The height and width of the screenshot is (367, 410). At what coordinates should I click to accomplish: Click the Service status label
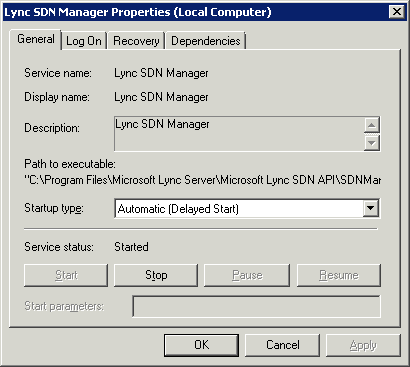click(59, 247)
